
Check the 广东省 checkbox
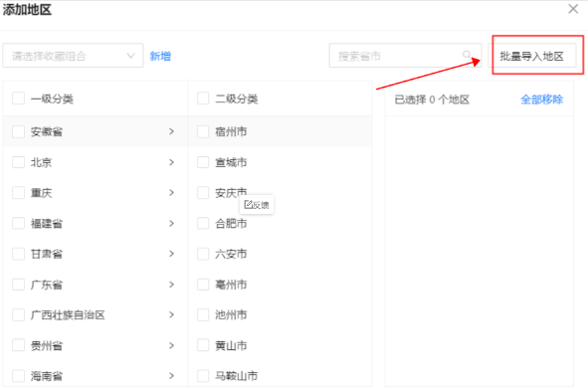tap(18, 285)
